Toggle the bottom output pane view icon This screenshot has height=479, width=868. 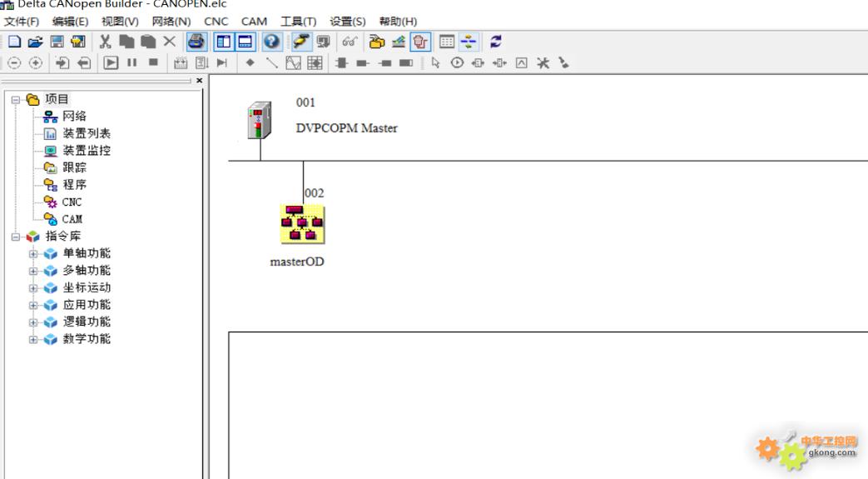pos(245,42)
